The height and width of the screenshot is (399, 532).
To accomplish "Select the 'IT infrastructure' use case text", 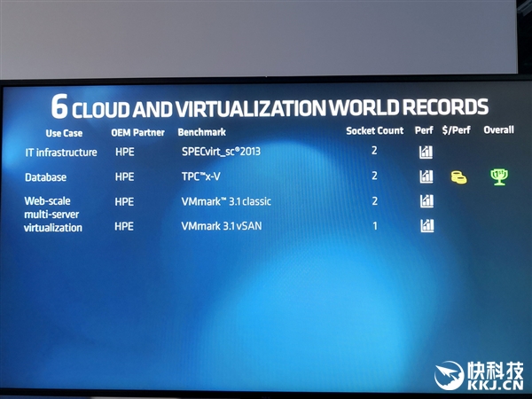I will point(61,153).
